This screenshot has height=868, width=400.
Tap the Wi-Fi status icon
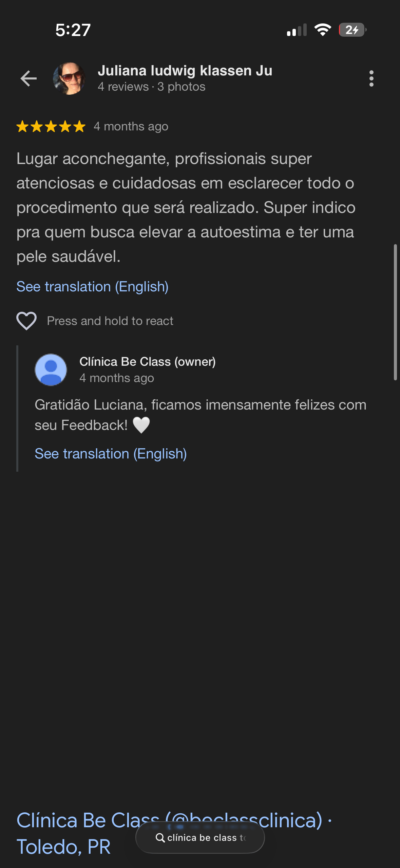tap(323, 30)
